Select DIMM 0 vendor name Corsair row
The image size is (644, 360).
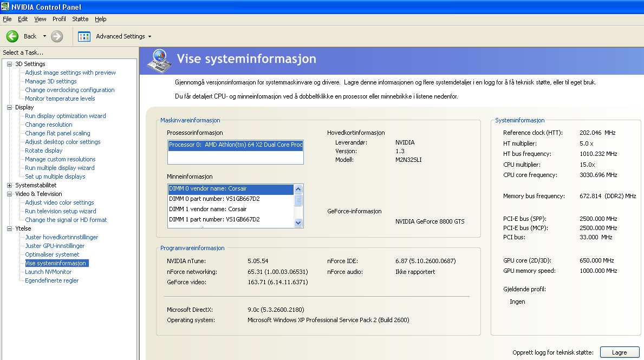pos(231,189)
